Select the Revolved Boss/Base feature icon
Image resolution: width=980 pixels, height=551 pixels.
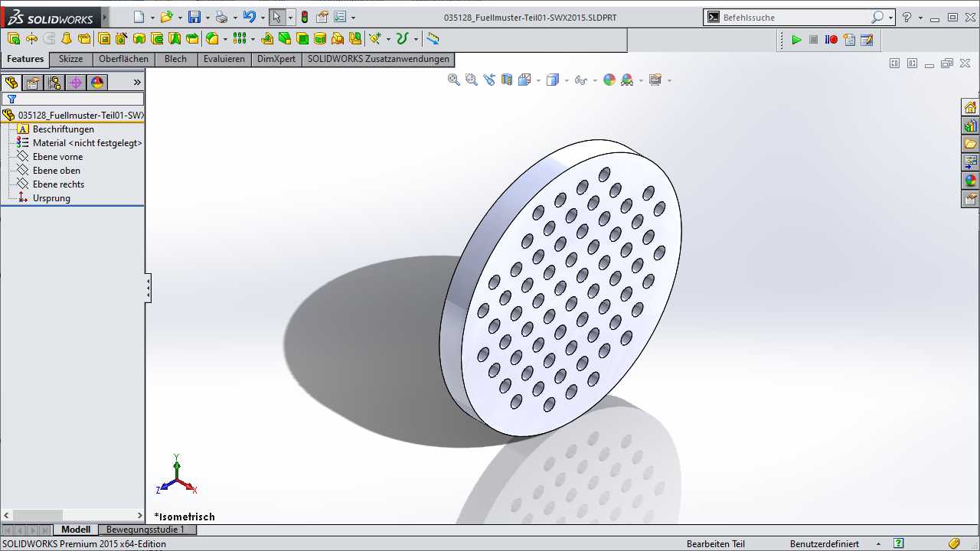(31, 38)
